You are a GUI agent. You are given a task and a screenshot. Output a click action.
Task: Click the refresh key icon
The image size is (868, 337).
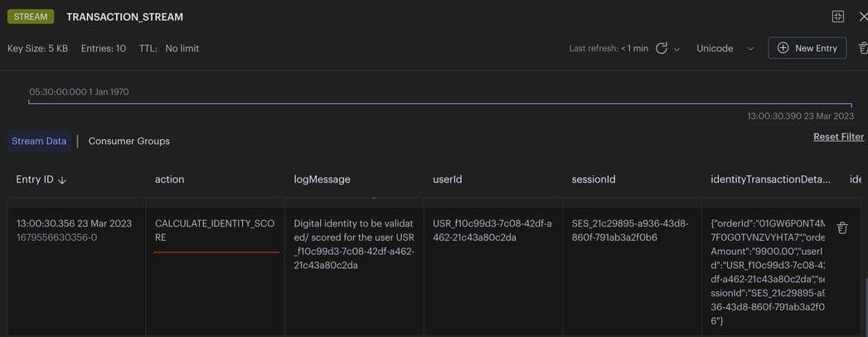[x=662, y=48]
